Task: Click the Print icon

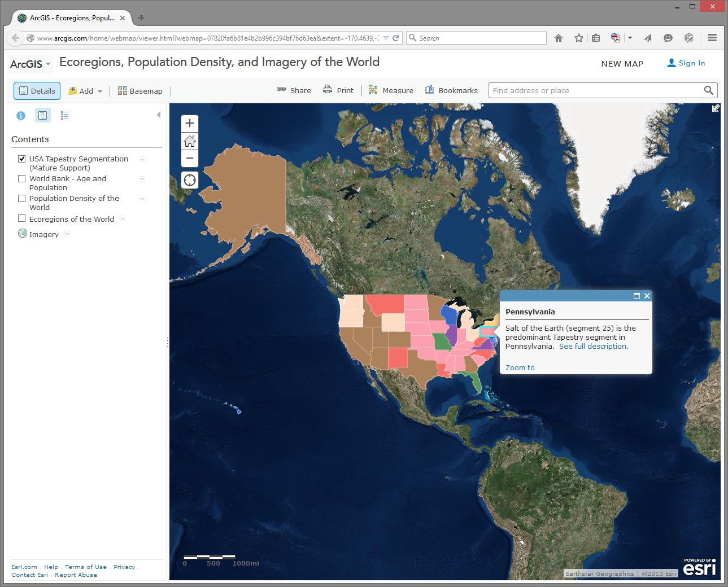Action: pyautogui.click(x=338, y=90)
